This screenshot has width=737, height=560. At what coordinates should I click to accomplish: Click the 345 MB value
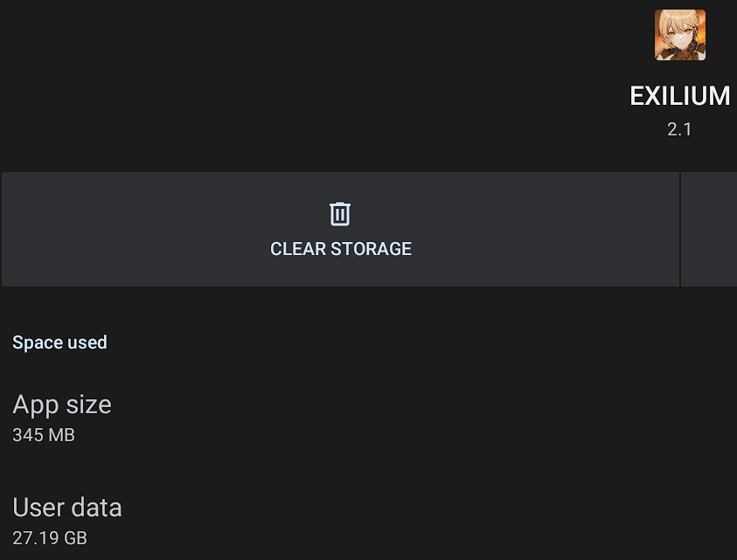coord(43,434)
